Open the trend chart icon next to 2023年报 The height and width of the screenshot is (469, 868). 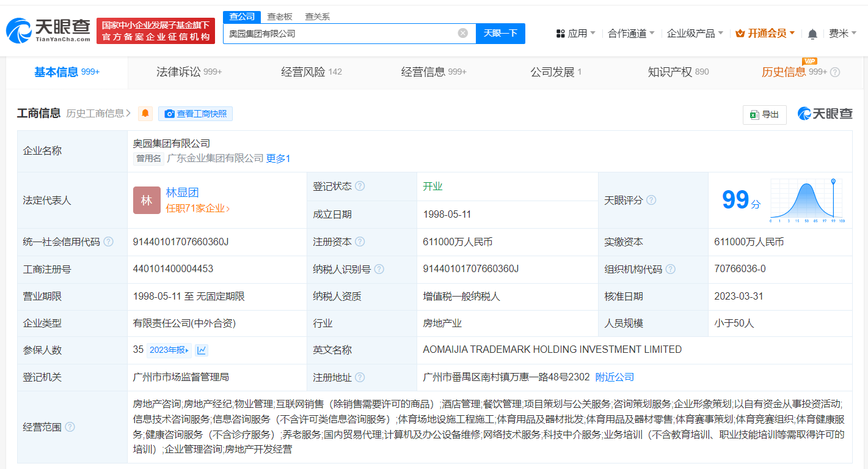click(202, 350)
